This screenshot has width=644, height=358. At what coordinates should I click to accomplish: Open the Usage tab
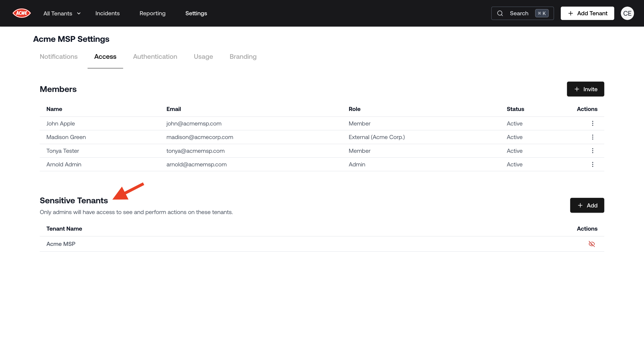point(203,57)
